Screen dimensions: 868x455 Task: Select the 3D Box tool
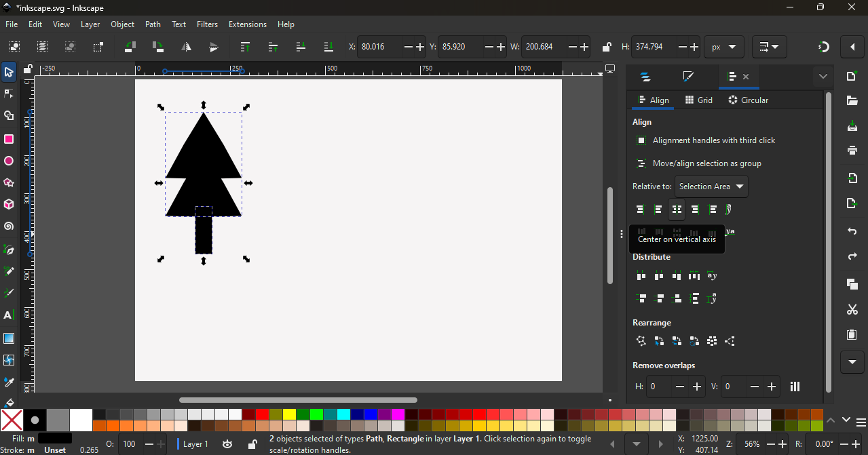click(9, 205)
